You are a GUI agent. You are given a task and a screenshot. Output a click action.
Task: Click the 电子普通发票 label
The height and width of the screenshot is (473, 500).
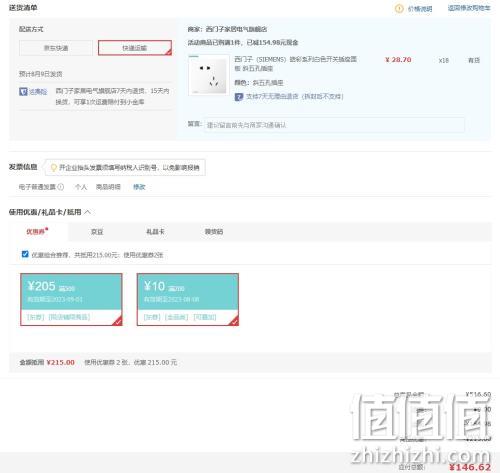[x=37, y=187]
